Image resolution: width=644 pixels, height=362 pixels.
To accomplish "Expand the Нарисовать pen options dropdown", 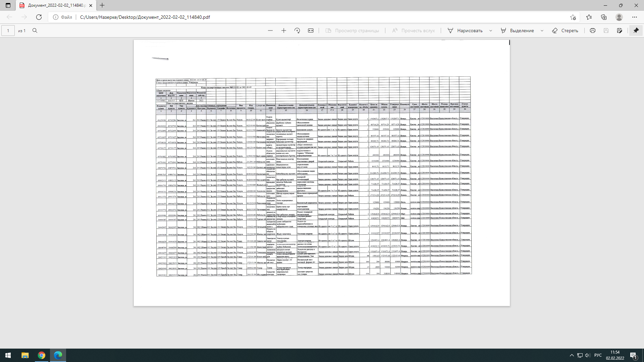I will [491, 31].
